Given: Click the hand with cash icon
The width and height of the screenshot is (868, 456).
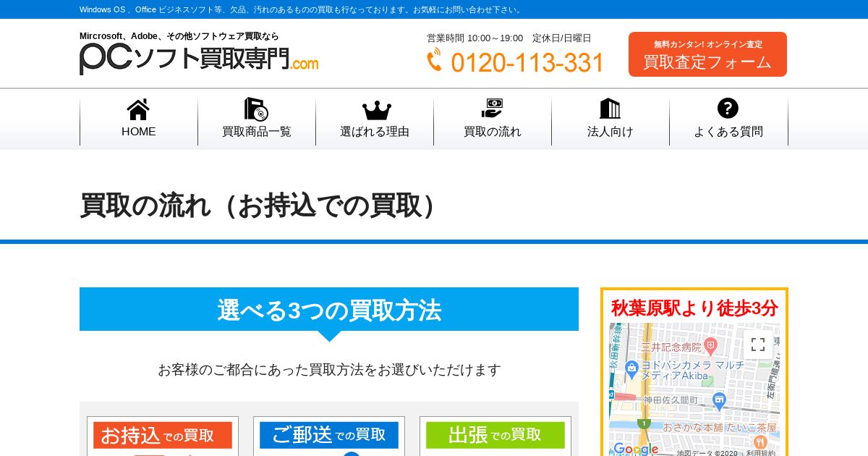Looking at the screenshot, I should pyautogui.click(x=492, y=109).
